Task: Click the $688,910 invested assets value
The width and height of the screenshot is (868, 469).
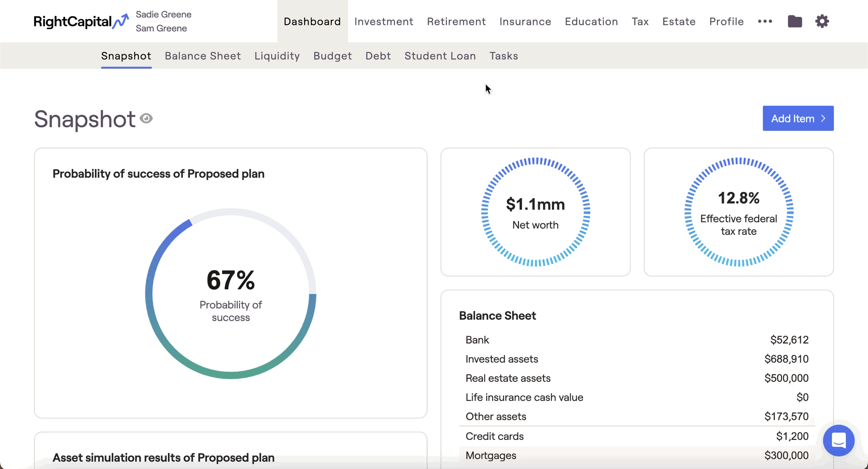Action: point(786,359)
